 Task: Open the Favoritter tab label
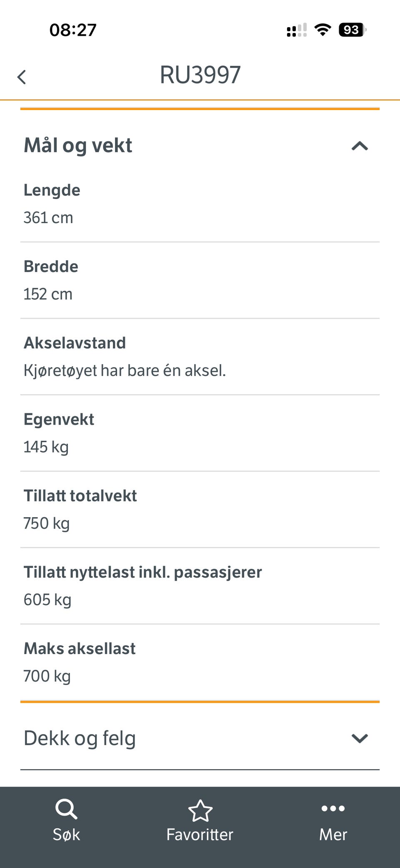200,835
